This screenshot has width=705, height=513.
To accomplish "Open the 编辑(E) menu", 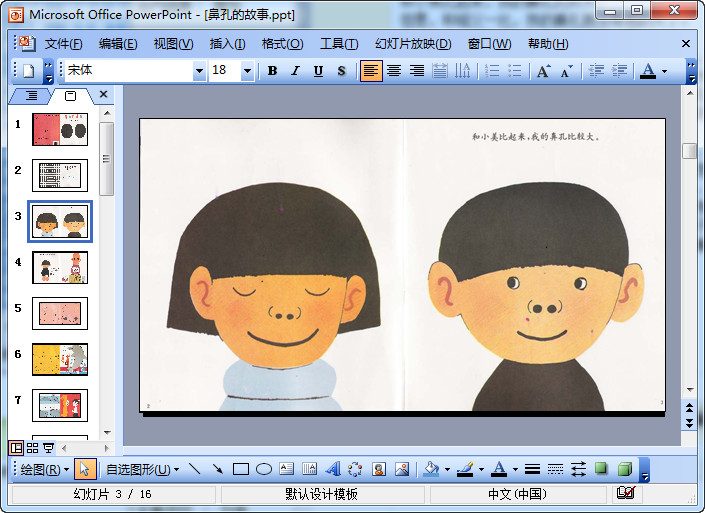I will click(x=118, y=44).
